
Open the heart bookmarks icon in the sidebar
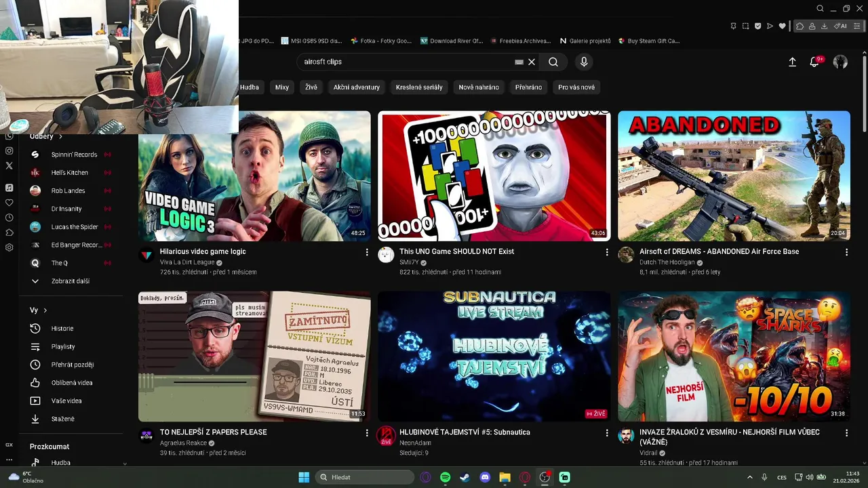[9, 203]
